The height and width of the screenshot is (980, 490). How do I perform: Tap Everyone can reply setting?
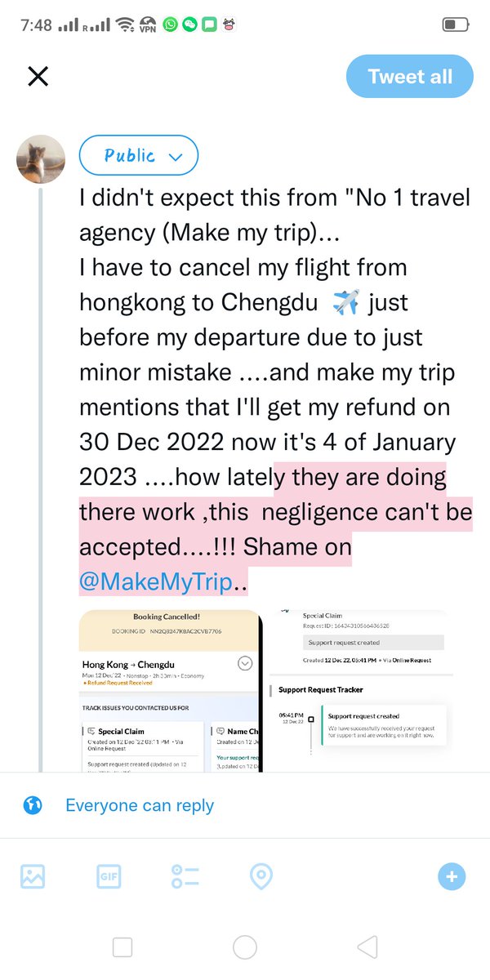[140, 805]
